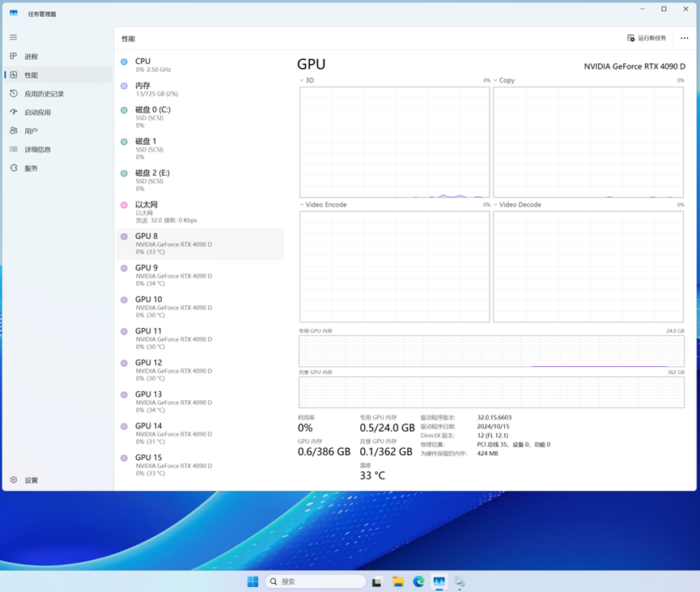This screenshot has height=592, width=700.
Task: Open 设置 (Settings) at sidebar bottom
Action: coord(57,480)
